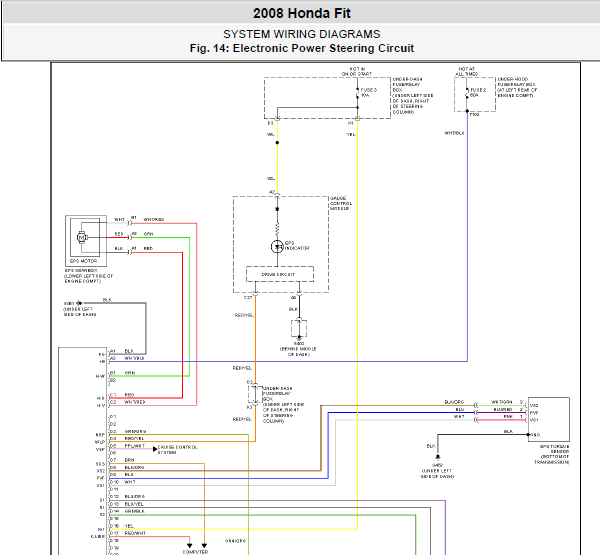This screenshot has width=600, height=555.
Task: Click the PNK wire label at torque sensor
Action: [x=508, y=416]
